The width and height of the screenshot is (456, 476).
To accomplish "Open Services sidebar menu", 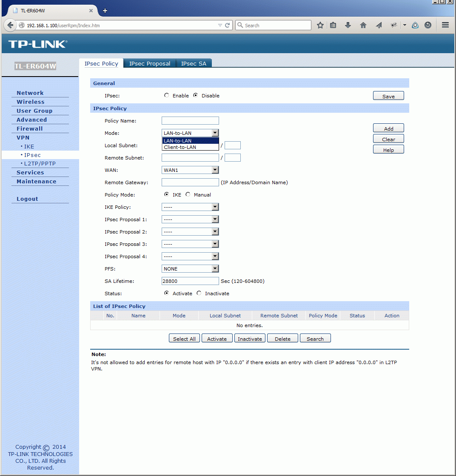I will pos(30,172).
